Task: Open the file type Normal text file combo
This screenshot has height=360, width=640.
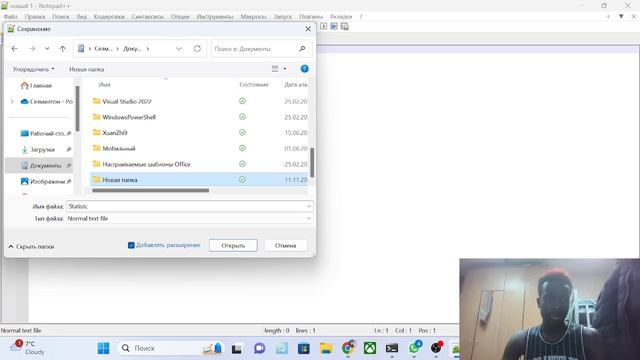Action: click(x=190, y=219)
